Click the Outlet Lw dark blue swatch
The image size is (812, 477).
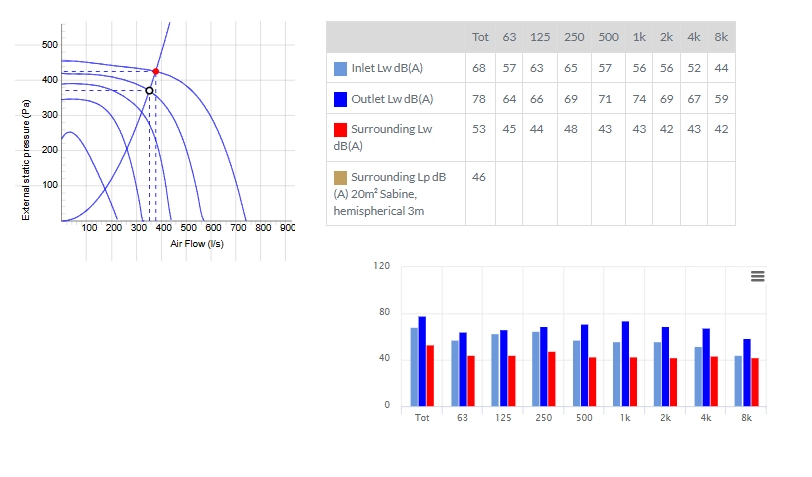(340, 99)
